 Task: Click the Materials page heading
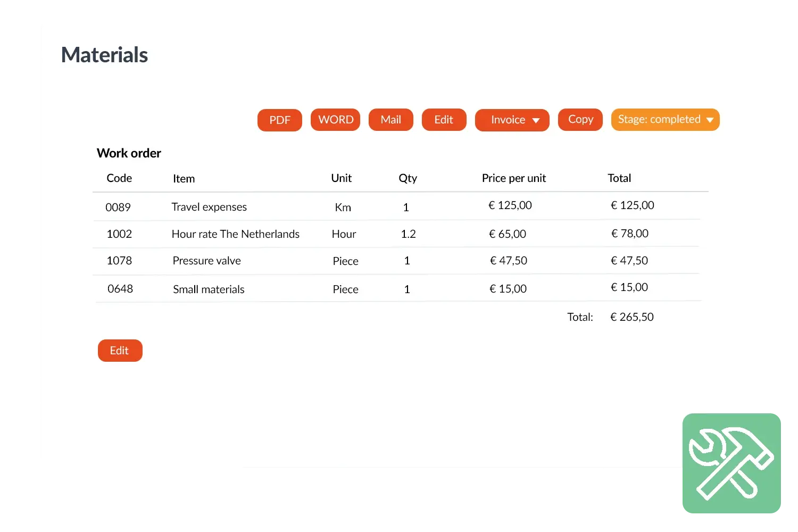(x=105, y=55)
